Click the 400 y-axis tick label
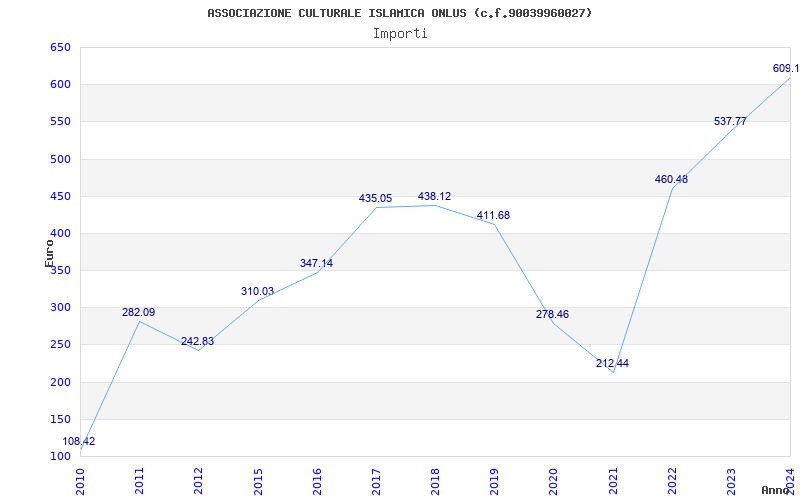 (60, 234)
